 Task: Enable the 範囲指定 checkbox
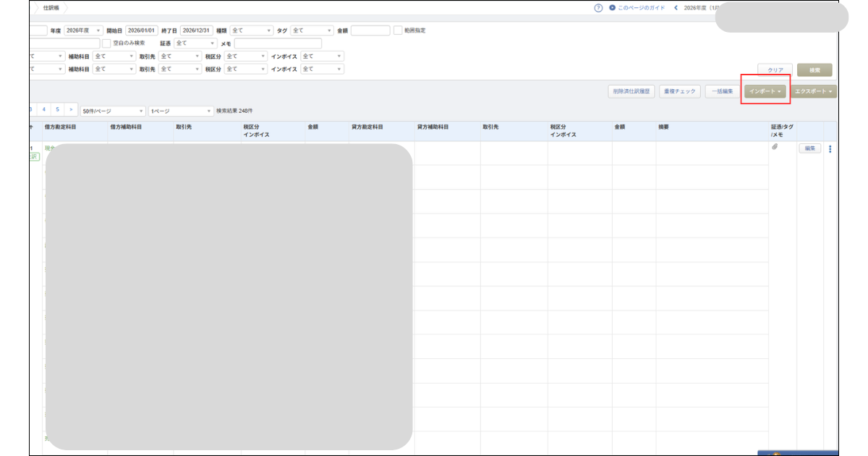(398, 30)
